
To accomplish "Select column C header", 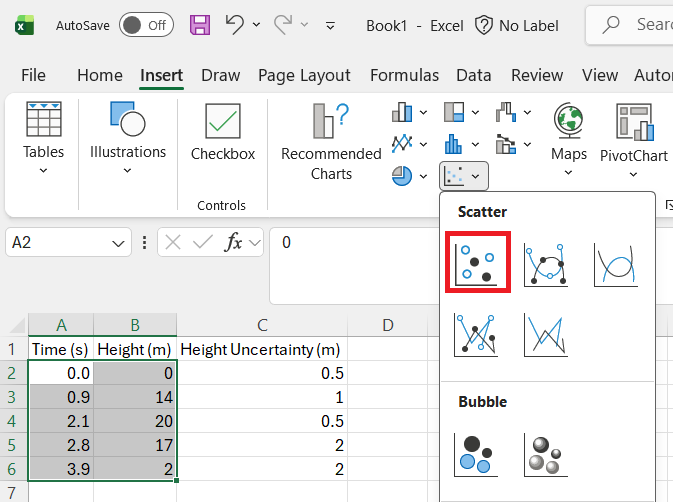I will 262,325.
